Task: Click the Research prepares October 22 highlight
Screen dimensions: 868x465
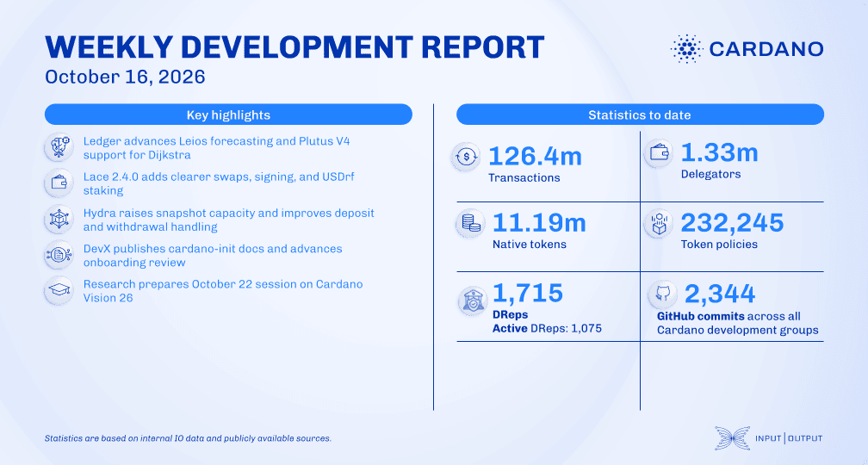Action: (223, 291)
